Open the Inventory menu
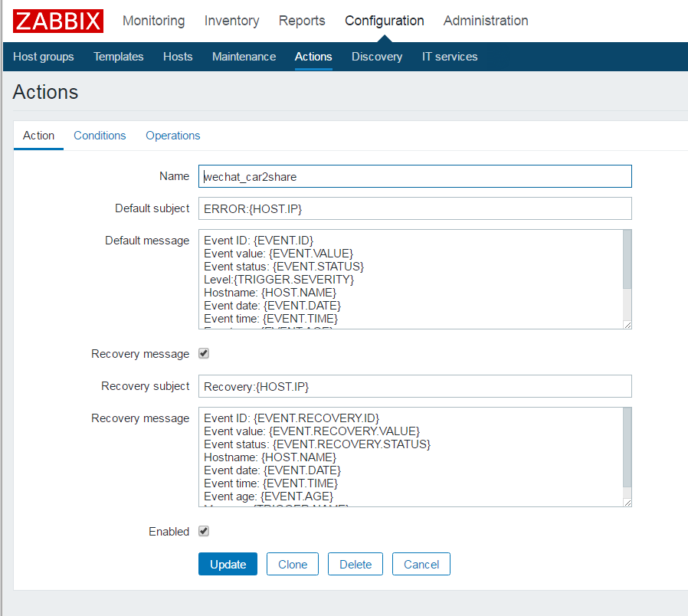Image resolution: width=688 pixels, height=616 pixels. point(231,21)
